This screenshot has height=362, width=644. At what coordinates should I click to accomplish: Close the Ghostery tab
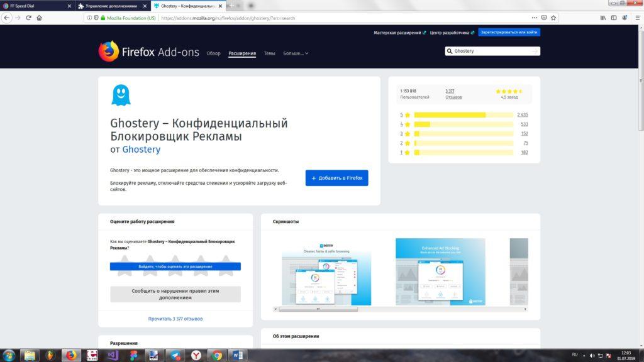coord(220,6)
